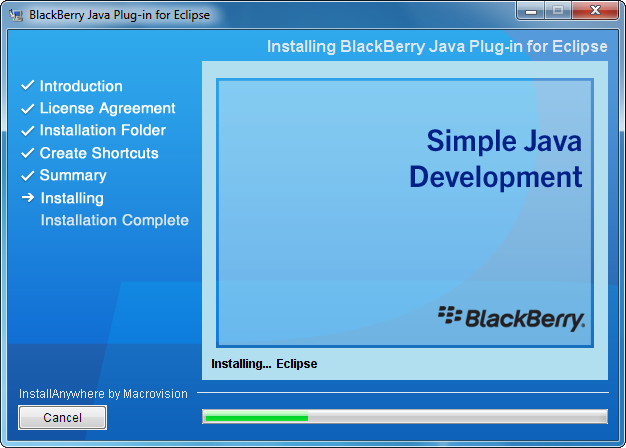Minimize the installer window
The image size is (626, 448).
[x=531, y=11]
